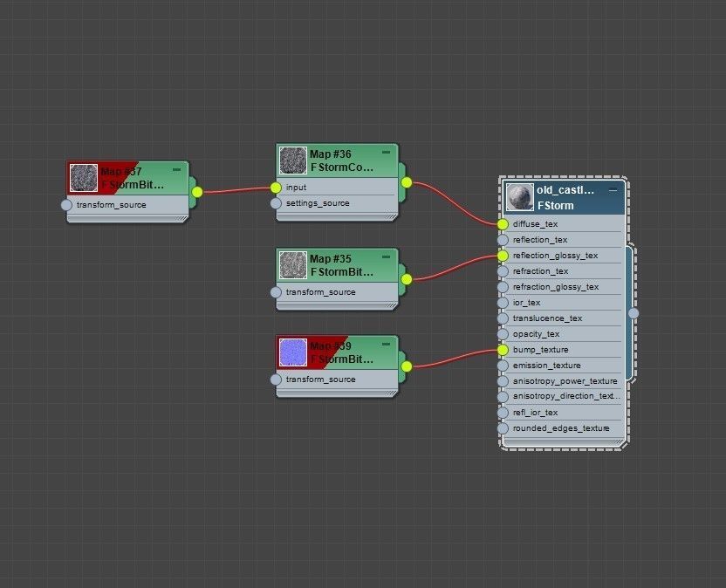Collapse the Map #35 node
Screen dimensions: 726x588
point(386,257)
